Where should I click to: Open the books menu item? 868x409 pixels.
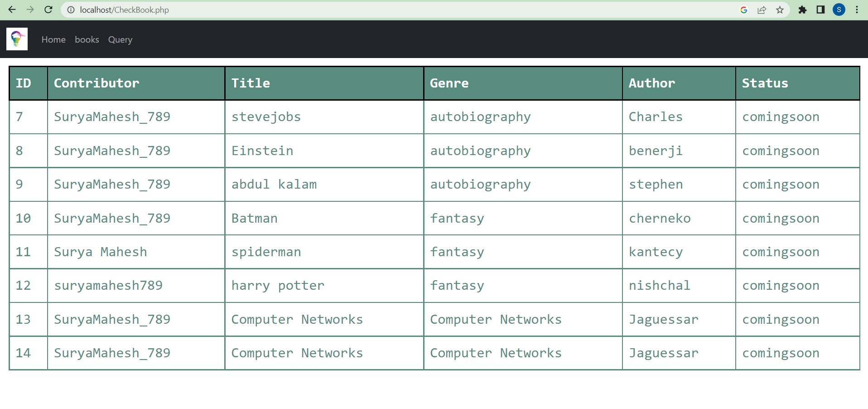(x=87, y=40)
